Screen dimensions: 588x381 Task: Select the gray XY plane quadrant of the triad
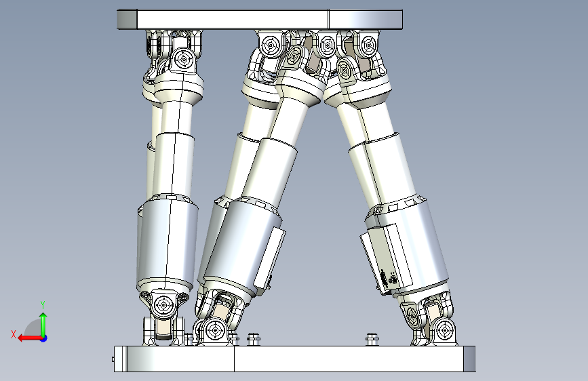point(34,327)
